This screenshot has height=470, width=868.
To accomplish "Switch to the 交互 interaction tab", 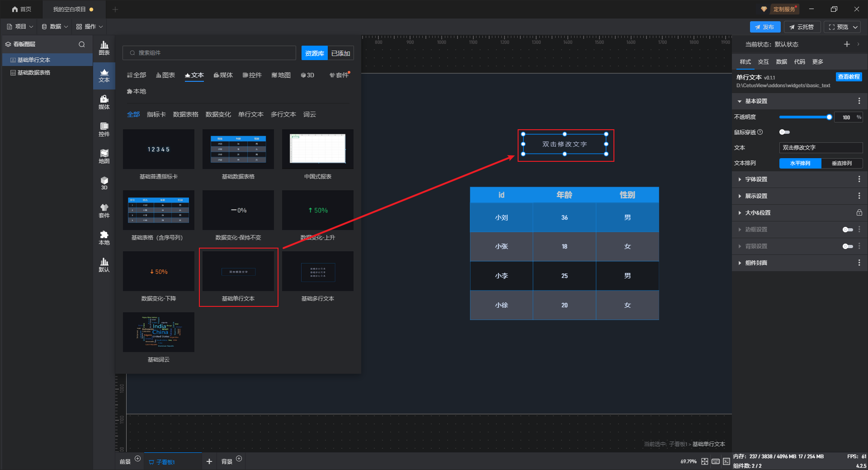I will (763, 62).
